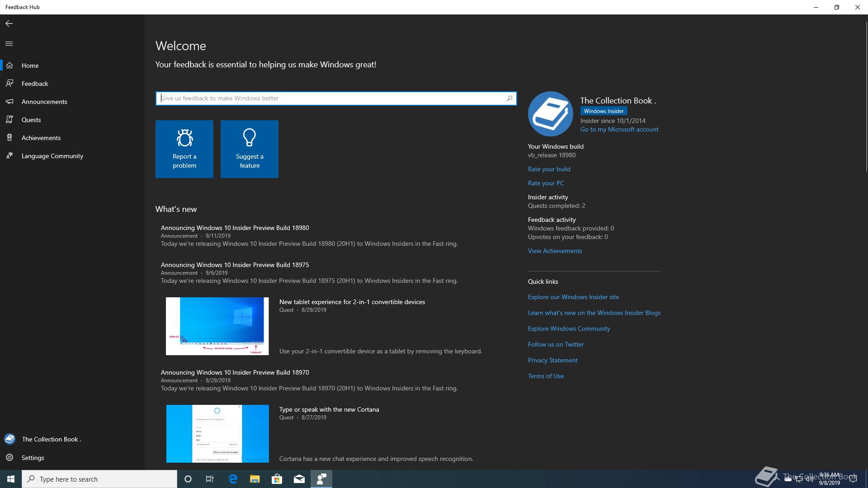Click the Home house icon in sidebar

9,65
